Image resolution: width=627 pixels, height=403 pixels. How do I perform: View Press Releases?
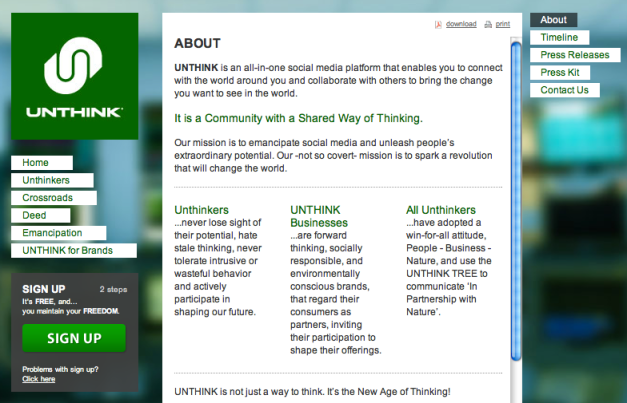coord(575,55)
